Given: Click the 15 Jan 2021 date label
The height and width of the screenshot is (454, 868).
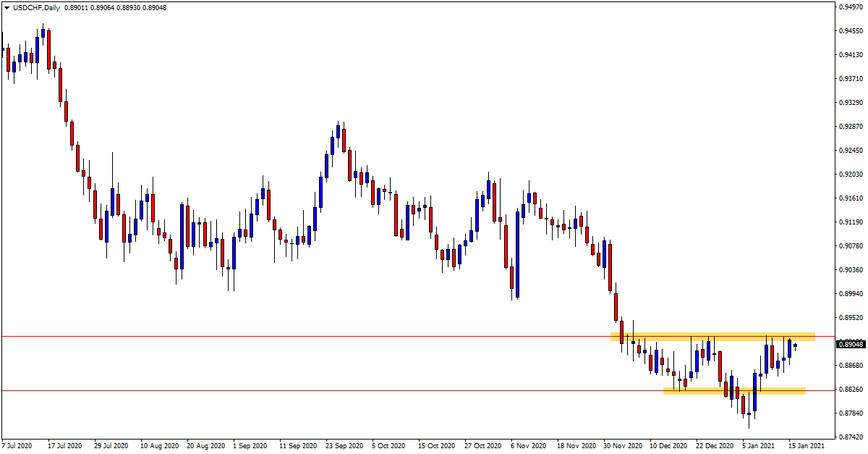Looking at the screenshot, I should point(807,447).
